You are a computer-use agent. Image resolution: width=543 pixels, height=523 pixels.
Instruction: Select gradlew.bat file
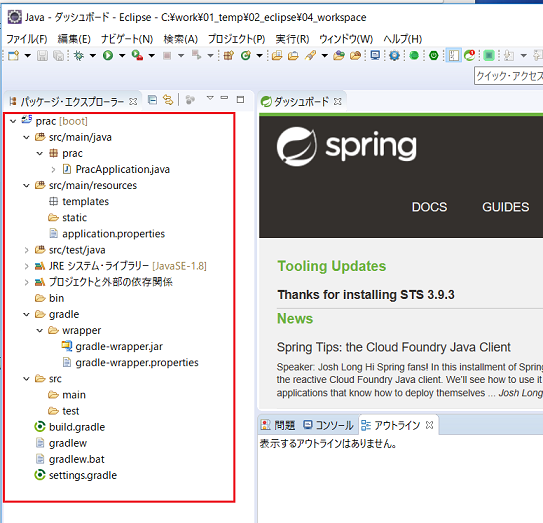[70, 459]
